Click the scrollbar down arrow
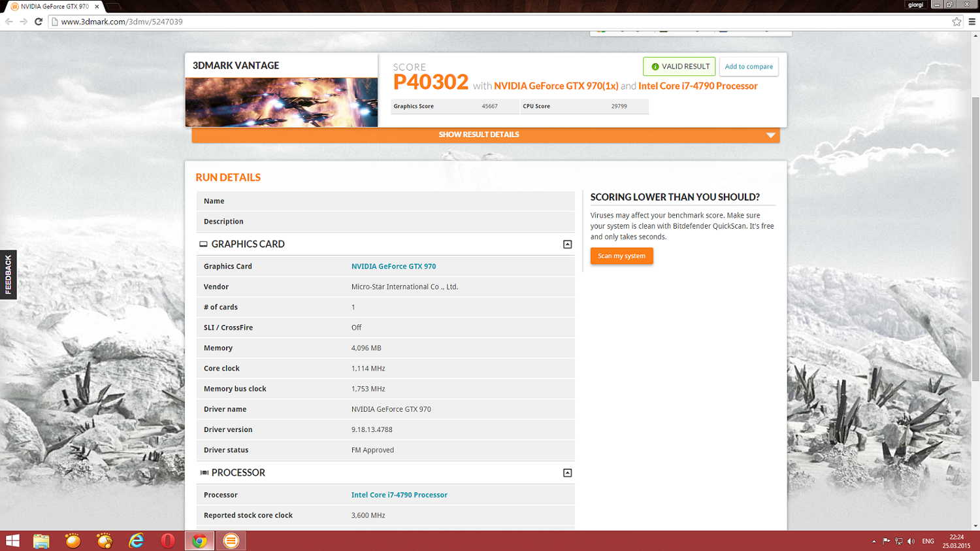 pos(975,526)
